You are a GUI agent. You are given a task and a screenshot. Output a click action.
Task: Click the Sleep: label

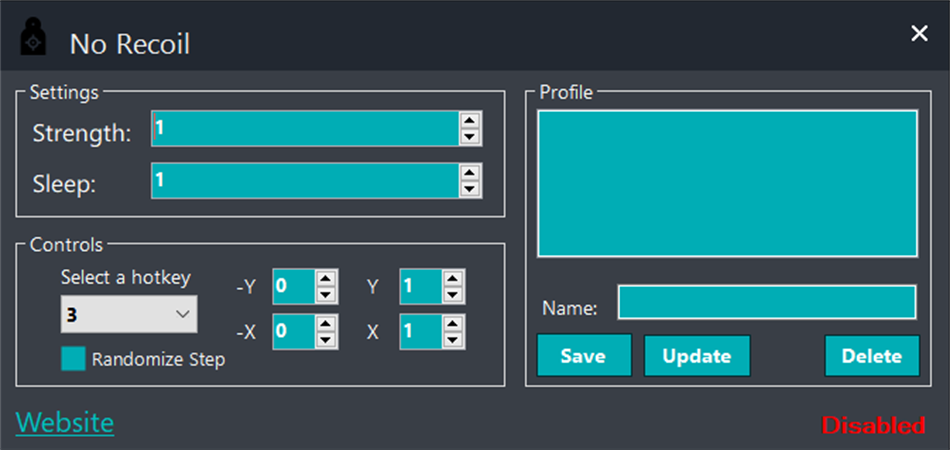point(64,185)
